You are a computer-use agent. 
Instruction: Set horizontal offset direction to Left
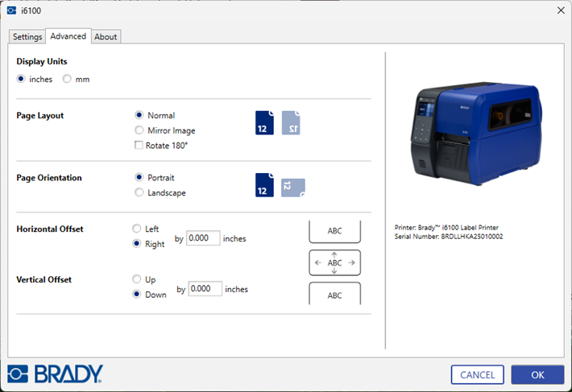point(137,229)
